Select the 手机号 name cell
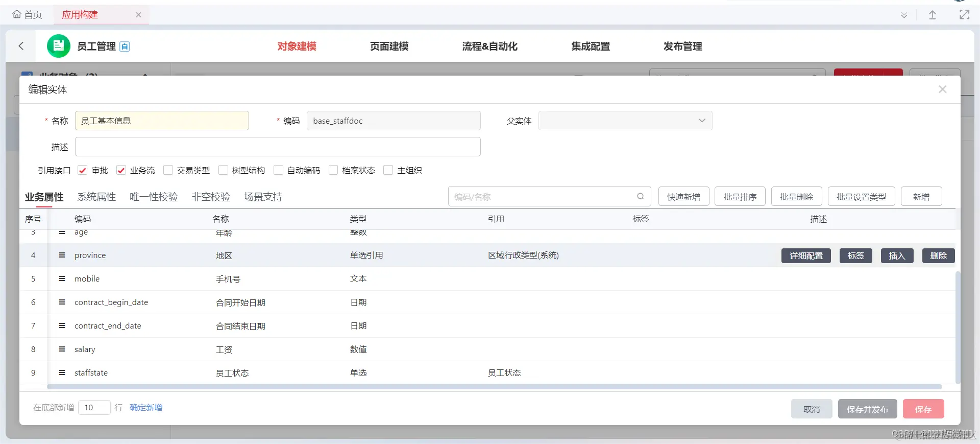980x444 pixels. [228, 279]
